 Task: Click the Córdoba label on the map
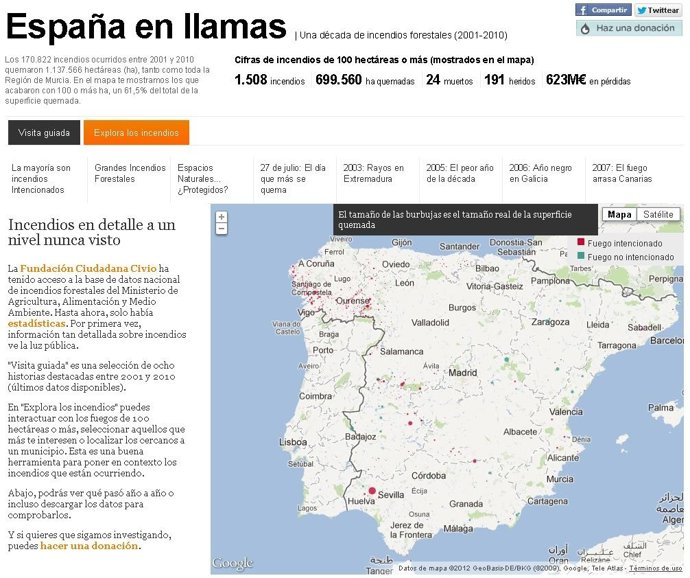coord(429,476)
